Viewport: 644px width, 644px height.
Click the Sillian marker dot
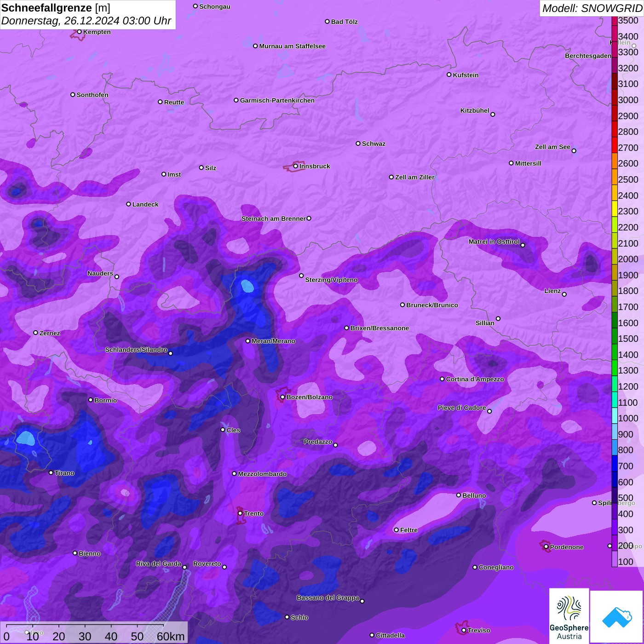498,318
